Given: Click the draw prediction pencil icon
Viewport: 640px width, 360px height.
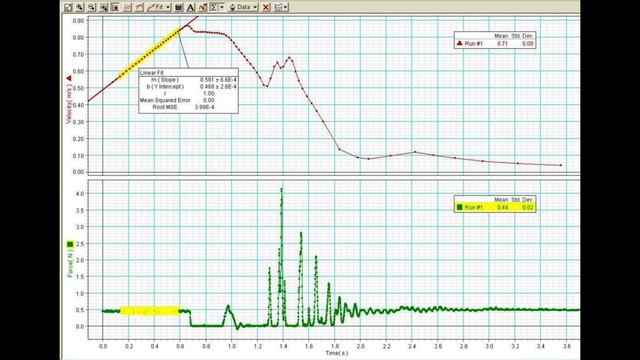Looking at the screenshot, I should (202, 7).
